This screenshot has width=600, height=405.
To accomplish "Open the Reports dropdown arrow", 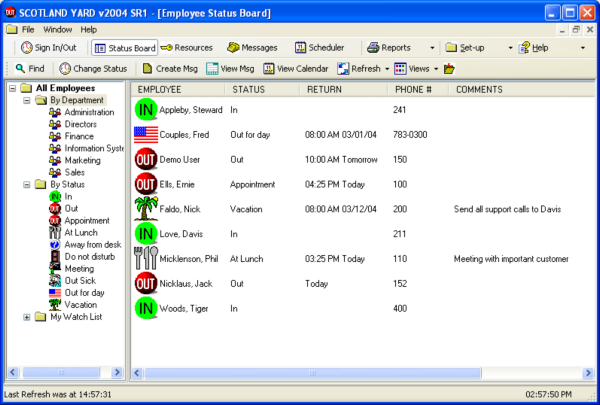I will pos(432,48).
